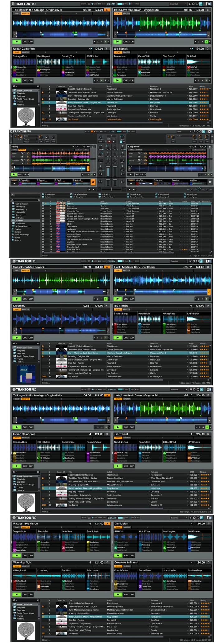Play the Disillusion remix deck
The image size is (223, 644).
coord(117,555)
